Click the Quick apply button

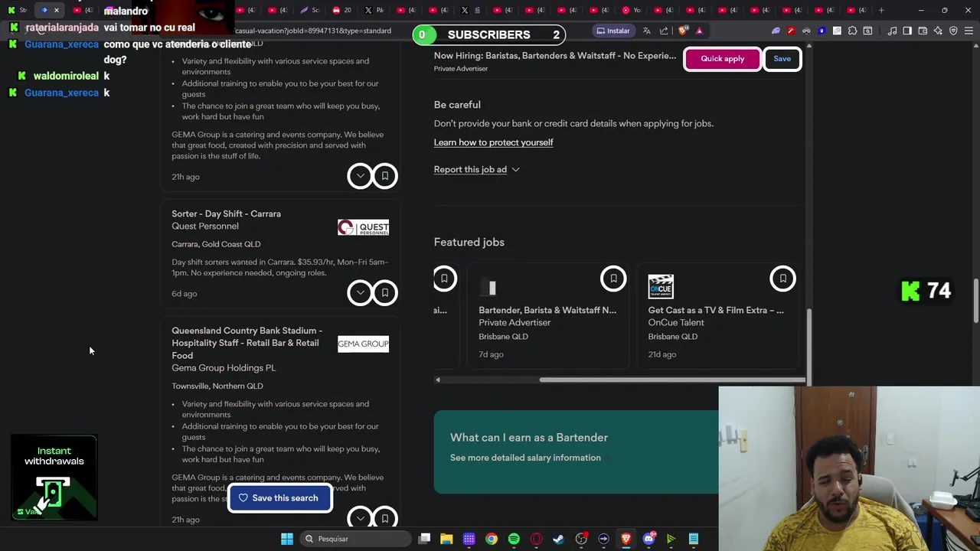coord(722,59)
